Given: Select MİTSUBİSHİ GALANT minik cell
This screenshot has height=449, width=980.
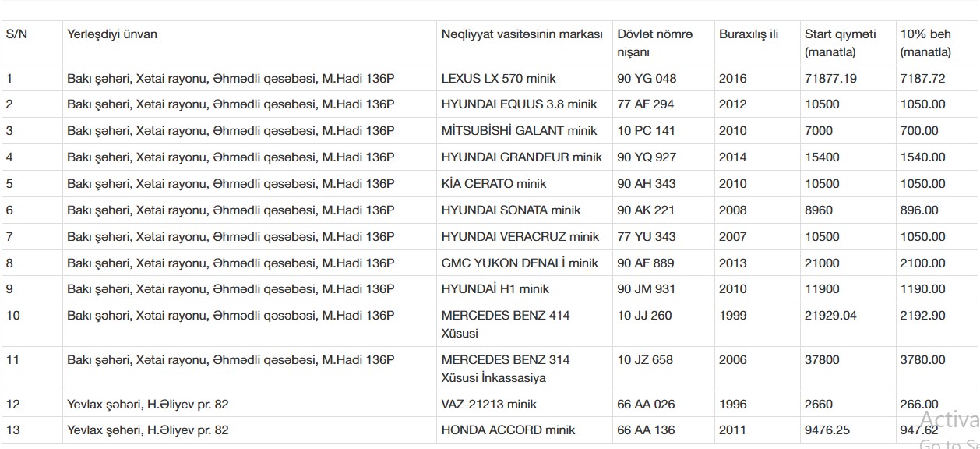Looking at the screenshot, I should pos(519,131).
